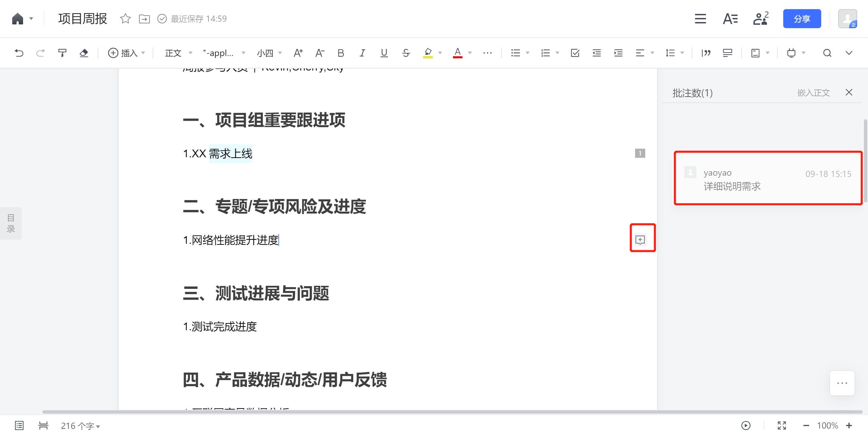Click the blue 分享 button
The height and width of the screenshot is (436, 868).
[802, 19]
